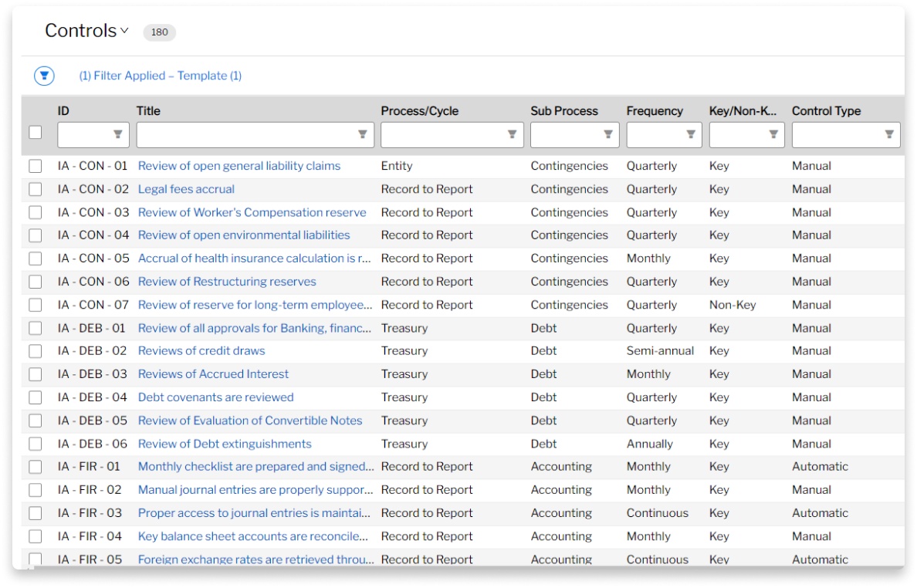Select the 'Annually' frequency cell
Viewport: 917px width, 588px height.
pos(650,444)
